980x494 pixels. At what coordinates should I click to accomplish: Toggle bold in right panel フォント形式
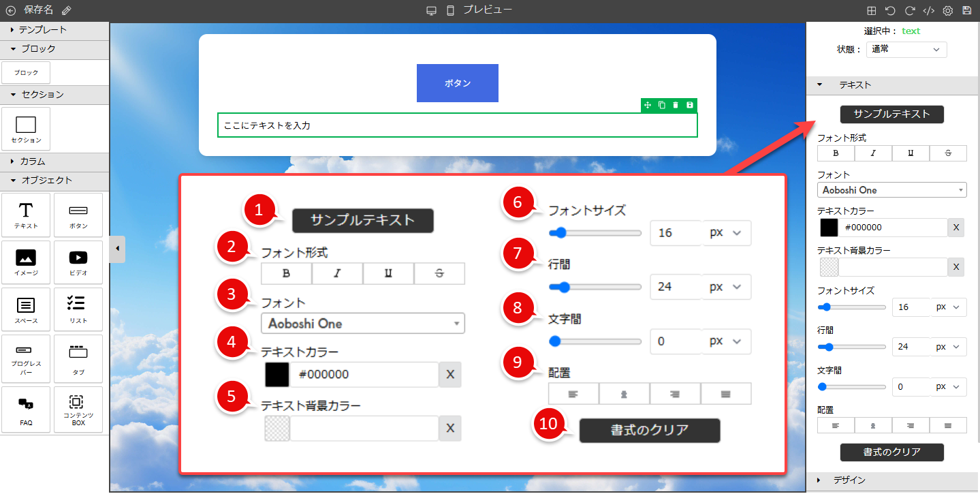click(836, 153)
